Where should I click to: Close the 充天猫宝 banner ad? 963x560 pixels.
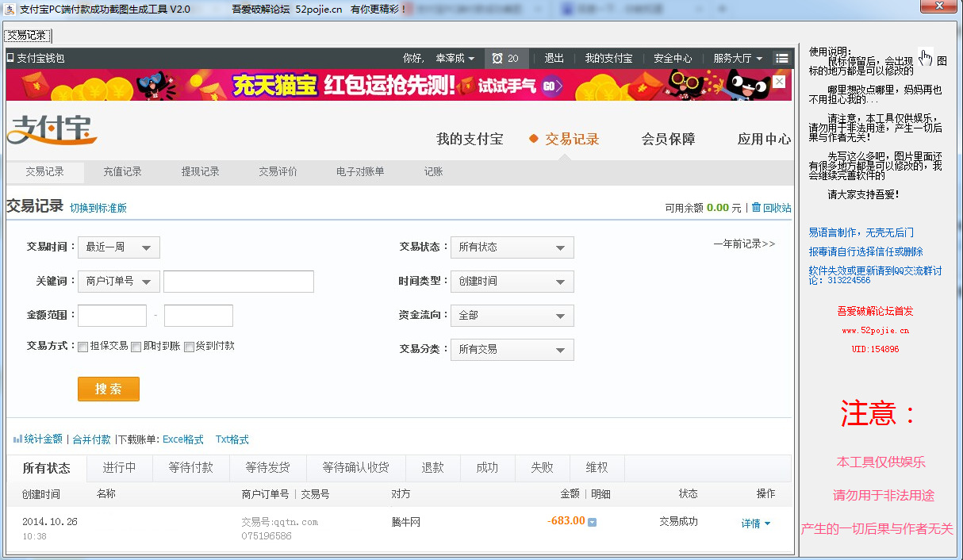[x=779, y=82]
